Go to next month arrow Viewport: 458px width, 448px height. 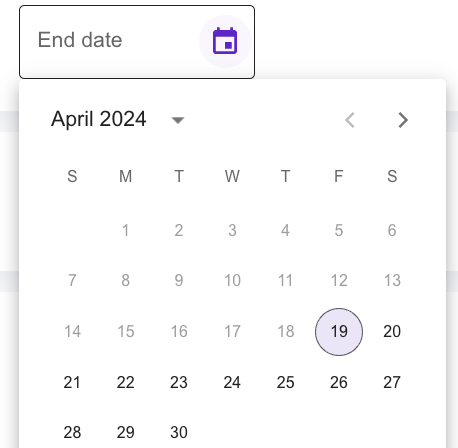point(403,120)
